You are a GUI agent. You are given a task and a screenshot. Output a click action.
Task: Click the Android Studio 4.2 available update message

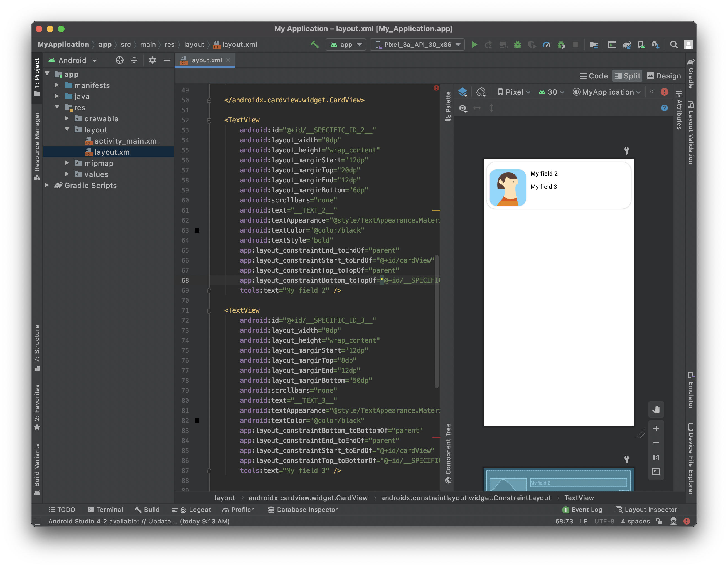(x=139, y=521)
